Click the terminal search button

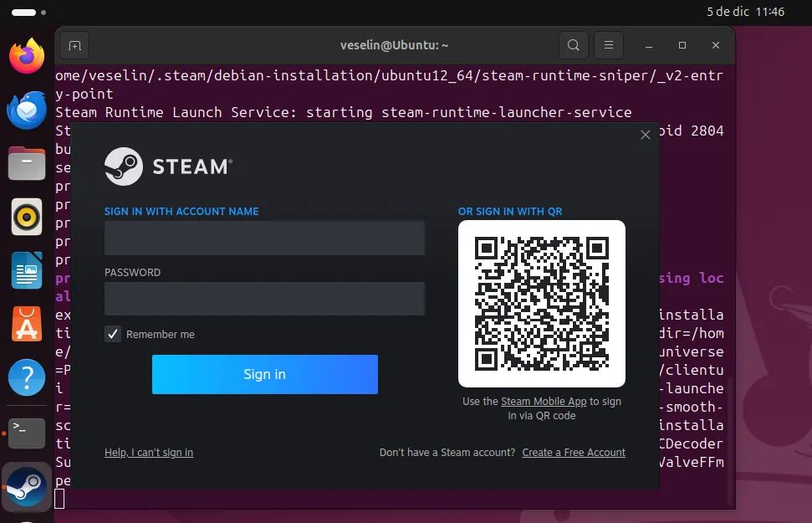(573, 45)
